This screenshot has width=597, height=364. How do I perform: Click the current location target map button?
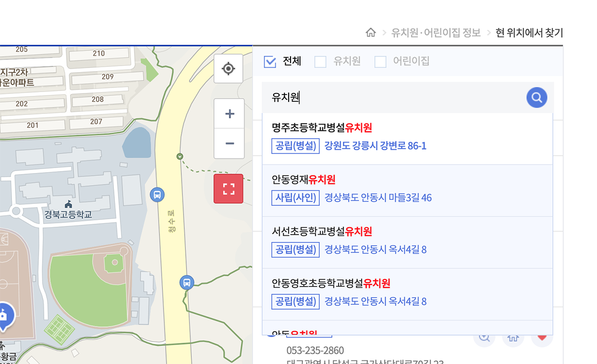[228, 69]
